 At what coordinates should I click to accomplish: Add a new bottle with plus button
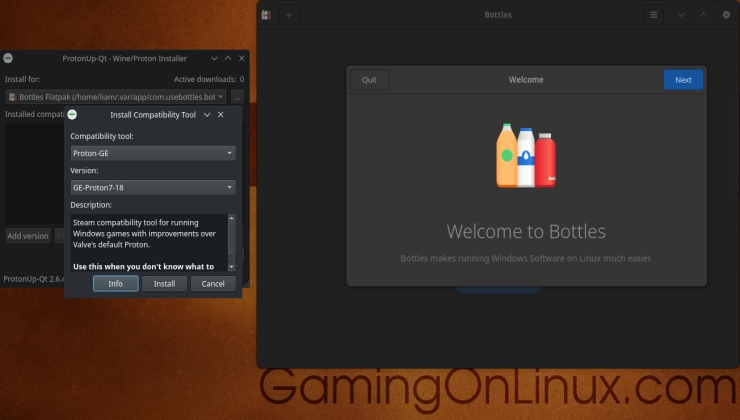289,15
